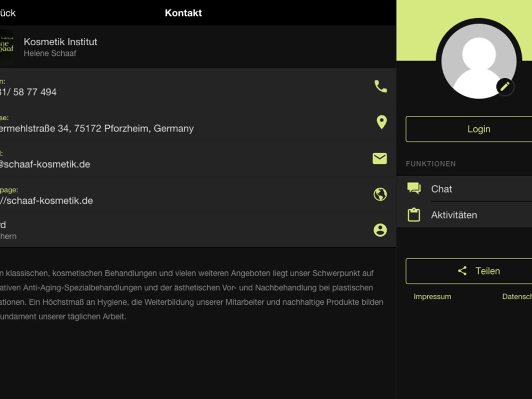Screen dimensions: 532x399
Task: Click the Kontakt header title
Action: (183, 13)
